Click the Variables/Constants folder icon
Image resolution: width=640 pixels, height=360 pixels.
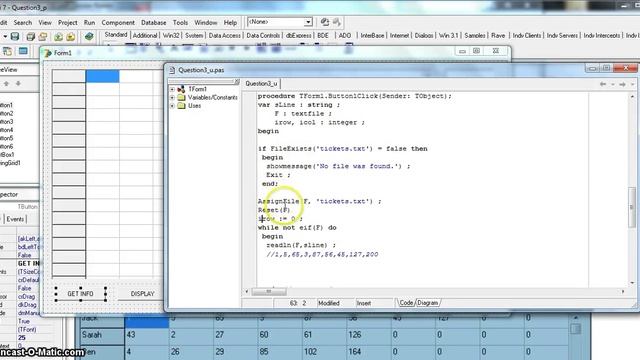pos(181,98)
